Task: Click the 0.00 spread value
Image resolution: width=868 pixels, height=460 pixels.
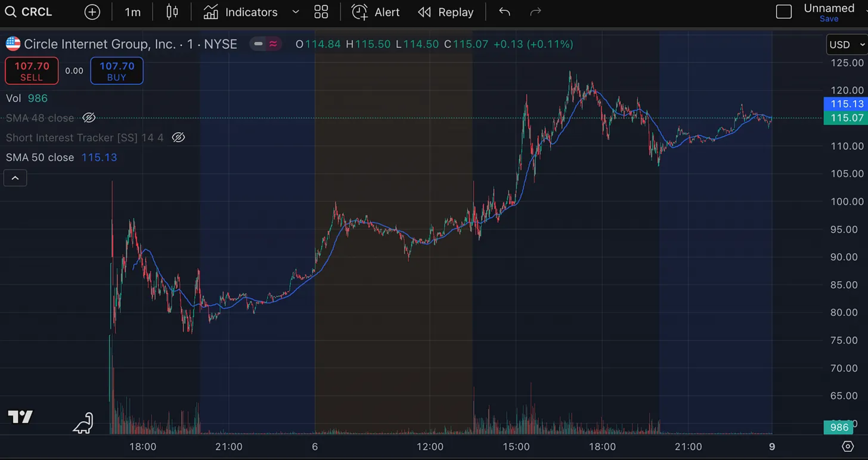Action: tap(74, 71)
